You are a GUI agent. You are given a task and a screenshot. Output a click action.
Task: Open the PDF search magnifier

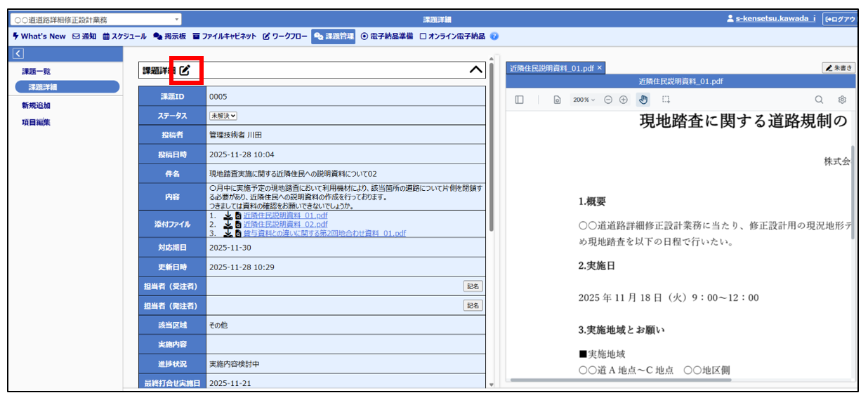click(x=819, y=100)
